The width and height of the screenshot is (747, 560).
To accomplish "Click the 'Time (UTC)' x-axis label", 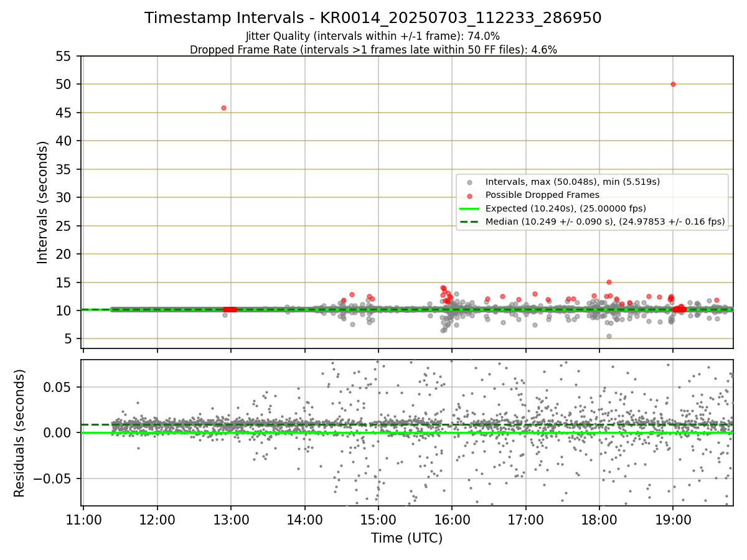I will [406, 538].
